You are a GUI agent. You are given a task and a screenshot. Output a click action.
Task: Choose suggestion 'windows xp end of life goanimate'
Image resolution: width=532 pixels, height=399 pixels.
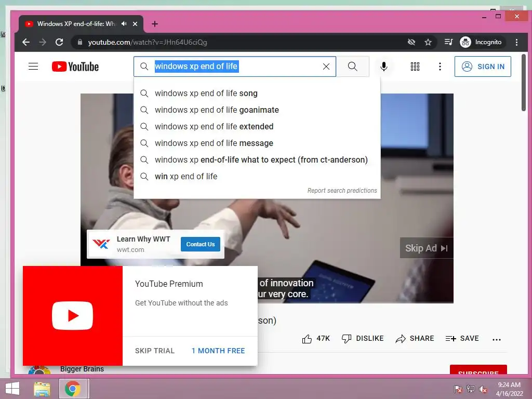[x=257, y=110]
